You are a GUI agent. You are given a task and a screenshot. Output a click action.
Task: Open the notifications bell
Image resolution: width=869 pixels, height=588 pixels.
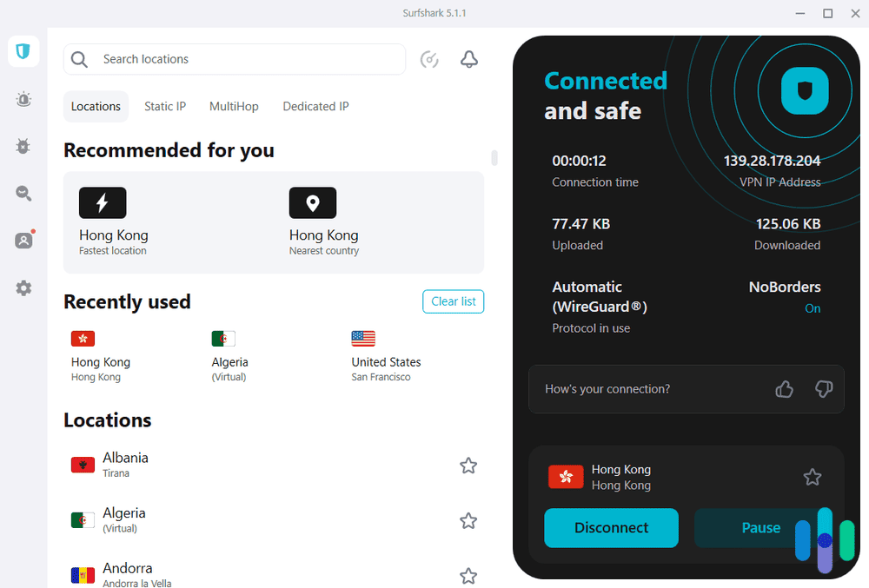pos(468,59)
